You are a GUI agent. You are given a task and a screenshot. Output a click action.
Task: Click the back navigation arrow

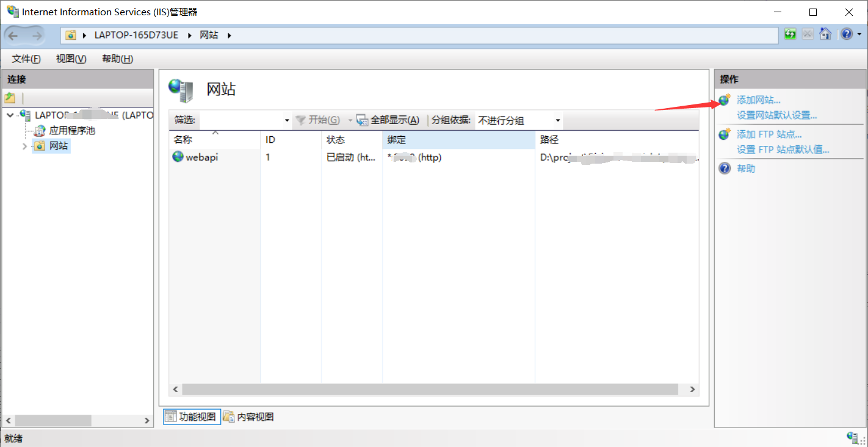click(13, 35)
